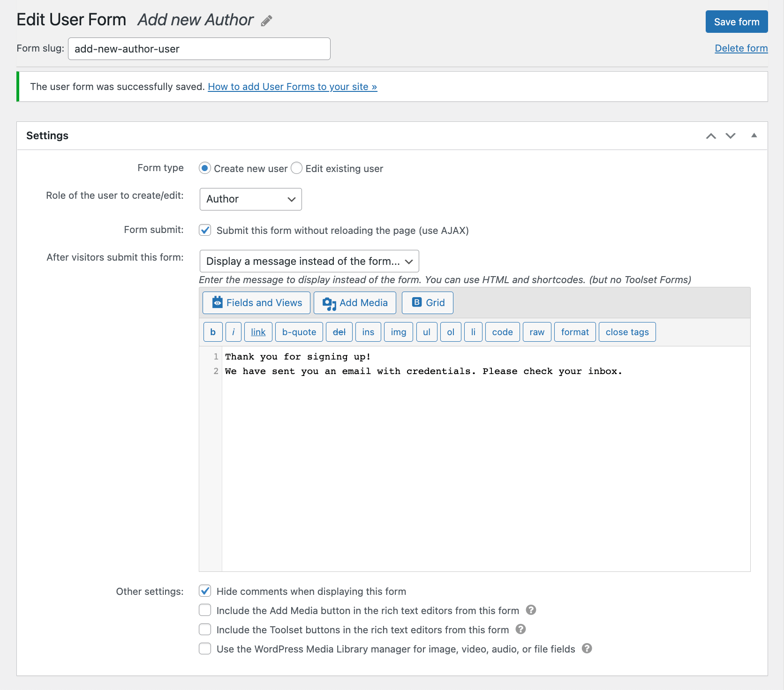The image size is (784, 690).
Task: Open help icon for Add Media button option
Action: pos(531,610)
